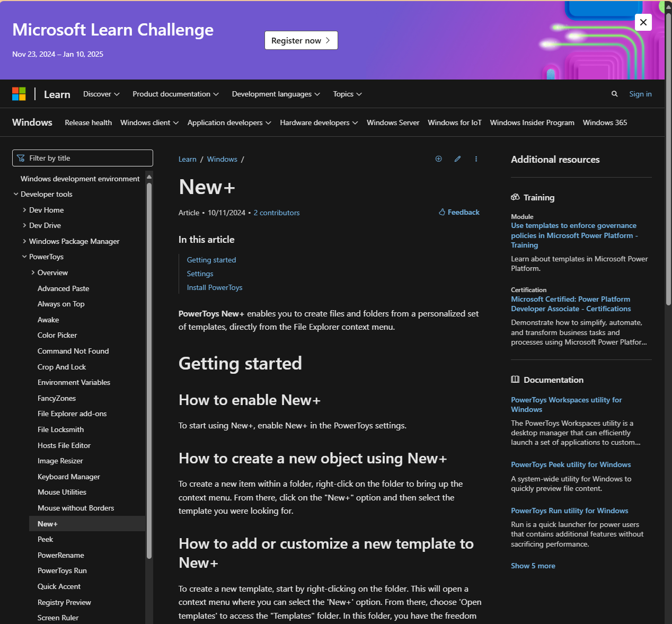672x624 pixels.
Task: Open the 2 contributors link
Action: pos(277,213)
